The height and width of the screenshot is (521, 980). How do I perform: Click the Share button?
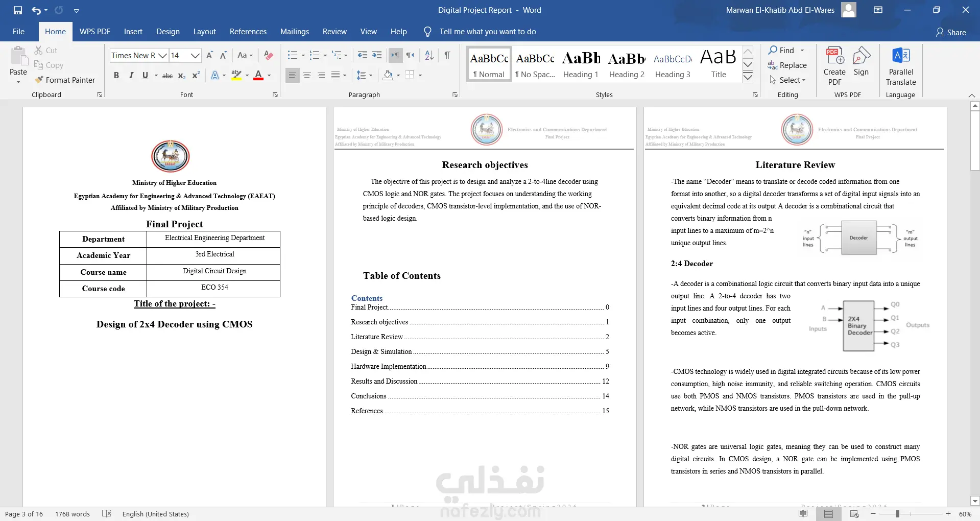tap(951, 32)
